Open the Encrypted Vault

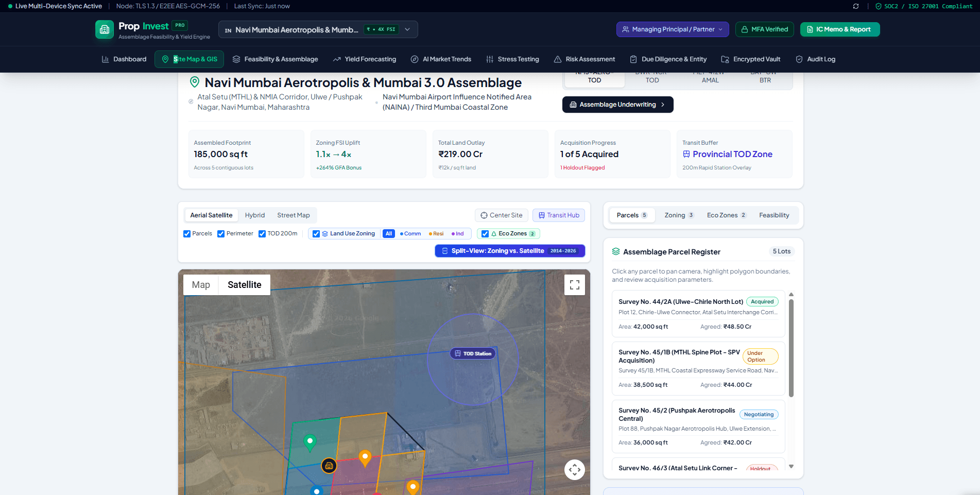click(x=751, y=59)
